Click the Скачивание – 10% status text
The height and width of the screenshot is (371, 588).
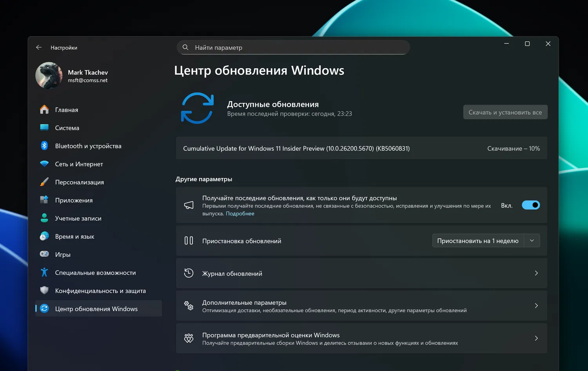(514, 149)
